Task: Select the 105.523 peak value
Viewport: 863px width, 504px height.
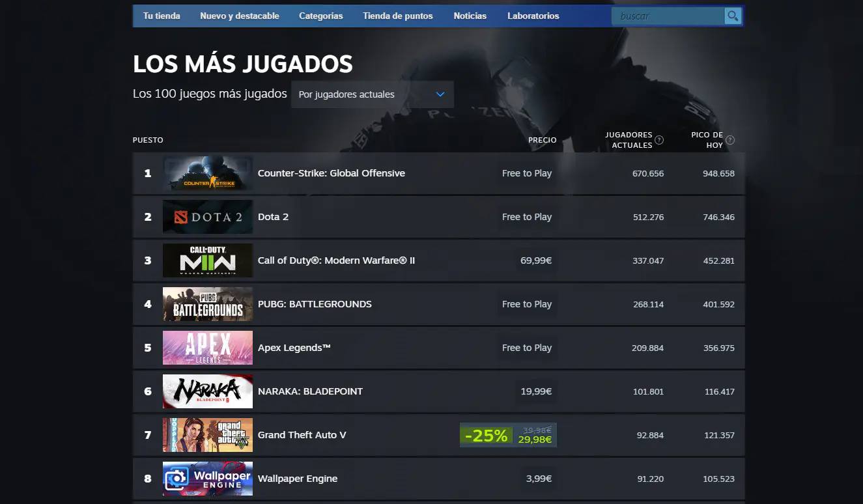Action: (718, 479)
